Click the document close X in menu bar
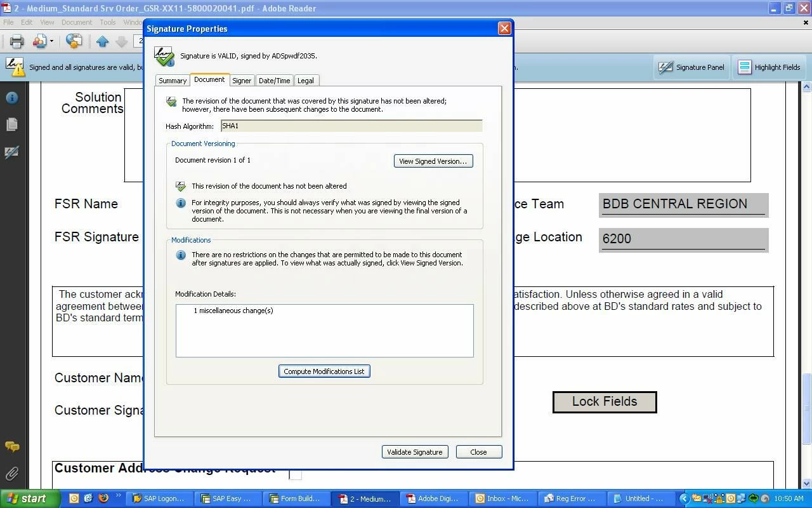Image resolution: width=812 pixels, height=508 pixels. pyautogui.click(x=806, y=22)
